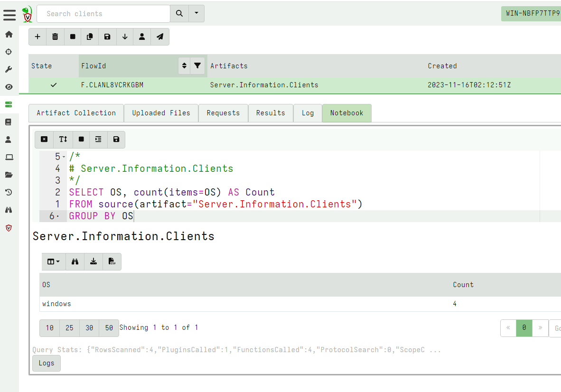Click the paper plane icon in flows toolbar
The height and width of the screenshot is (392, 561).
pyautogui.click(x=160, y=37)
